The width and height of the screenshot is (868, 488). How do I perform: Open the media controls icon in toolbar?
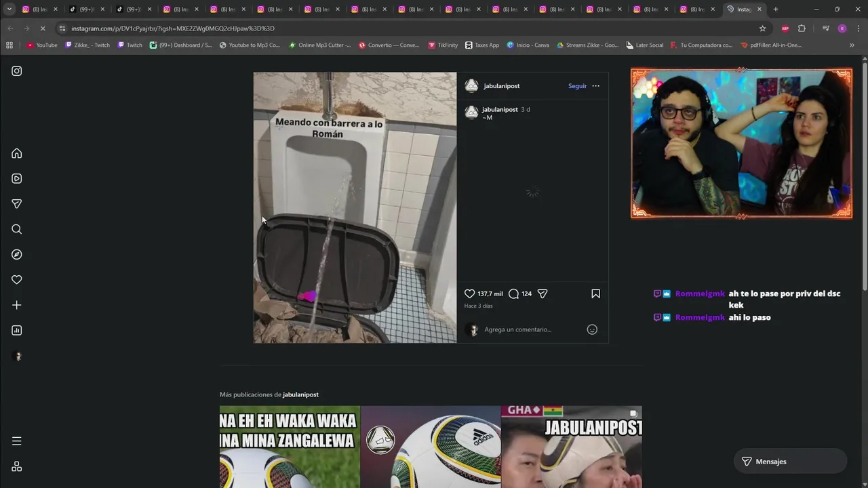[x=825, y=28]
